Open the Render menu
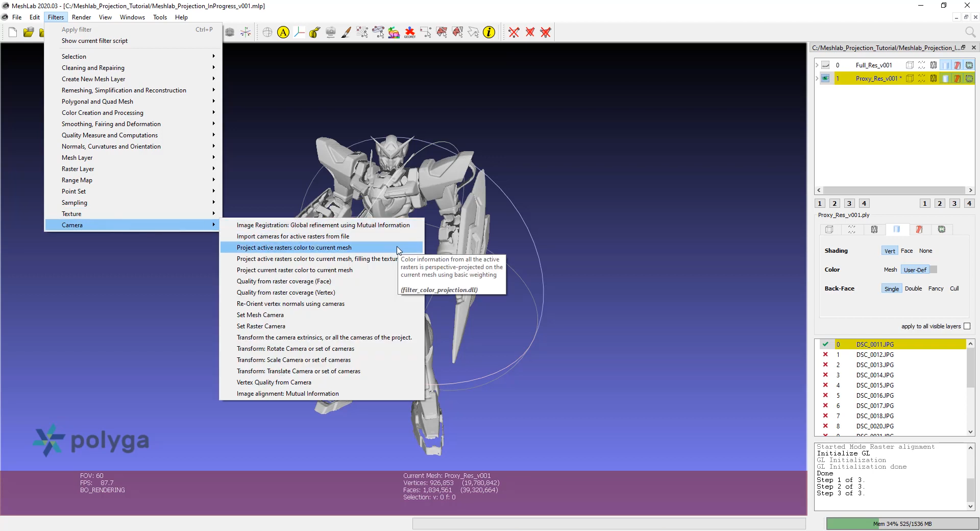This screenshot has width=980, height=531. pyautogui.click(x=82, y=17)
